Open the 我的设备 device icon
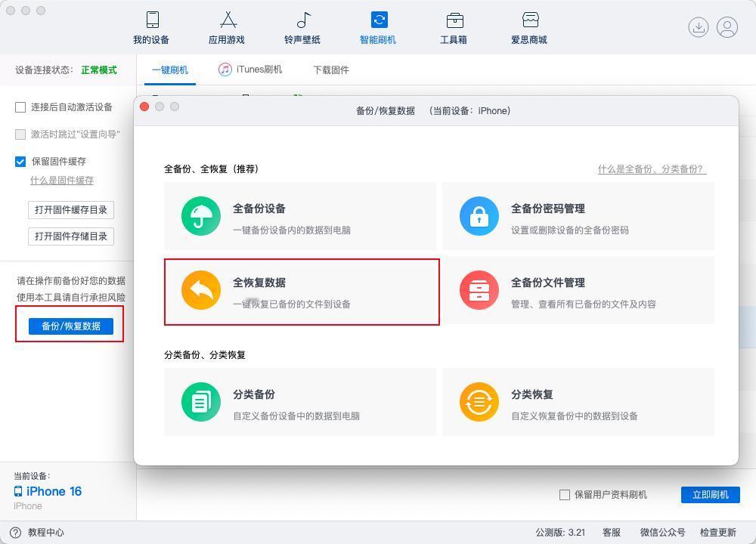 (153, 20)
